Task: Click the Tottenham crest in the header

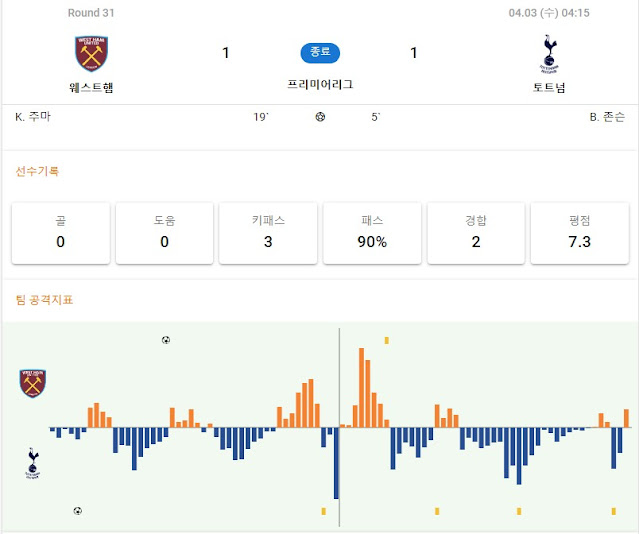Action: coord(549,54)
